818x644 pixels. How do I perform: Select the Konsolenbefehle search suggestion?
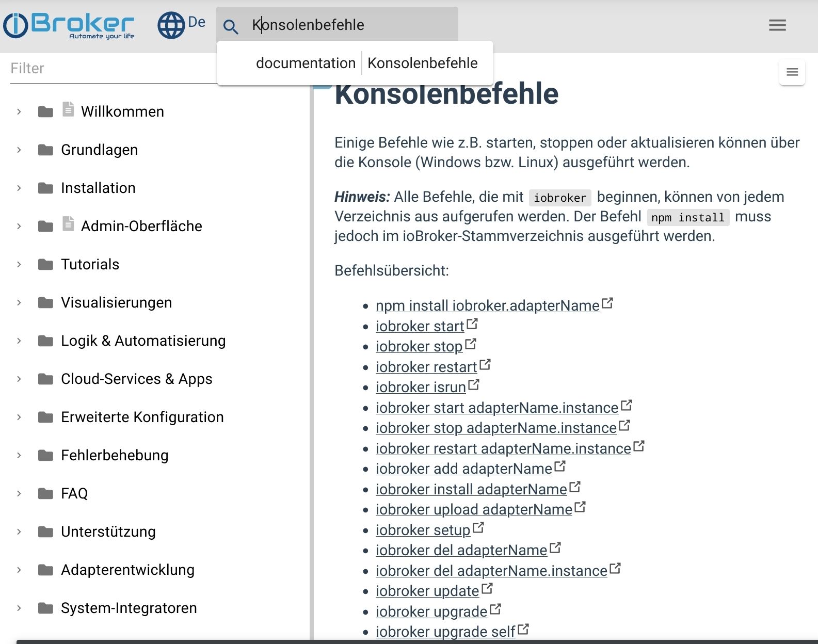tap(355, 63)
